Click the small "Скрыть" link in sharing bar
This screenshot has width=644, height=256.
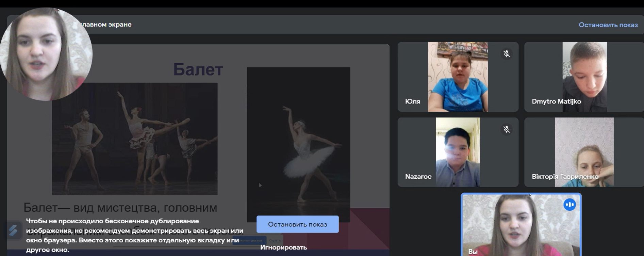click(x=275, y=240)
